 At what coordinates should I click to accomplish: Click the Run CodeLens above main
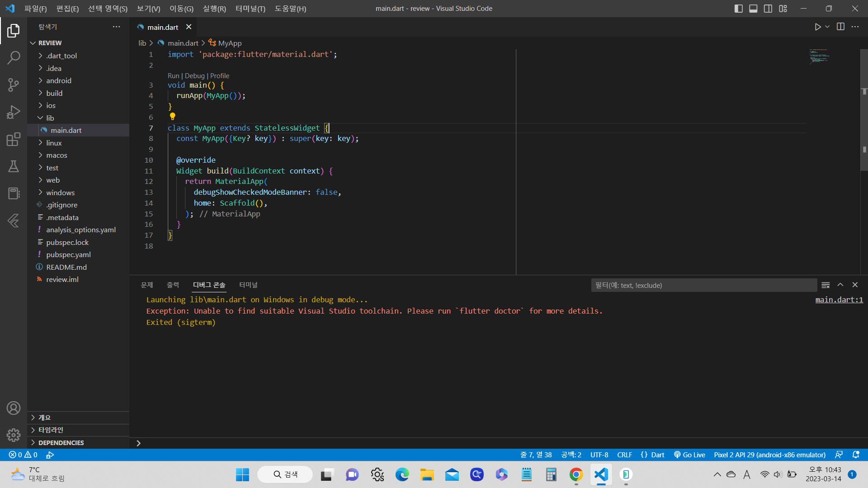coord(174,76)
